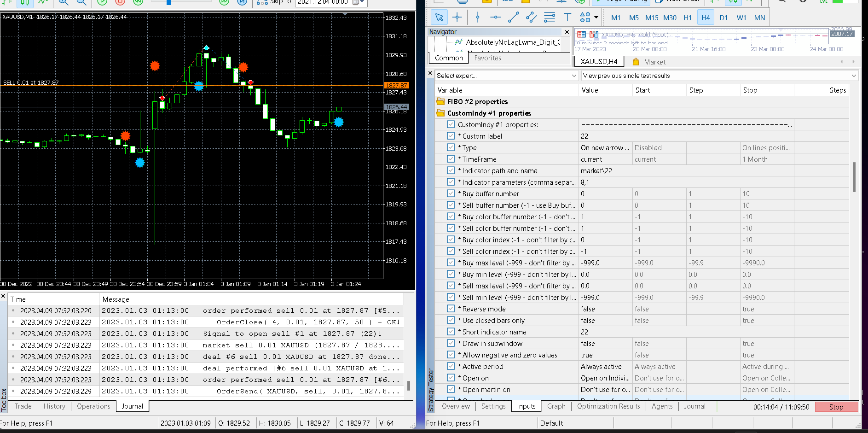Select the text label tool
This screenshot has height=433, width=868.
tap(567, 18)
